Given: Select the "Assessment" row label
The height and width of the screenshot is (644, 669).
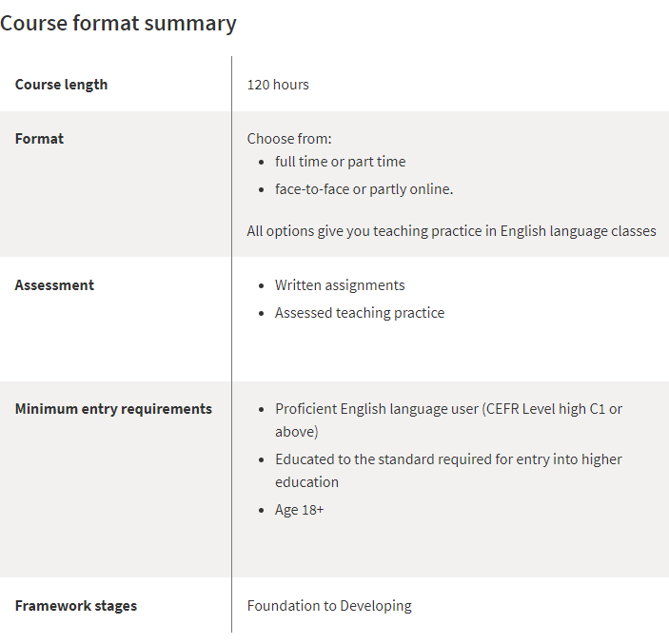Looking at the screenshot, I should pos(54,285).
